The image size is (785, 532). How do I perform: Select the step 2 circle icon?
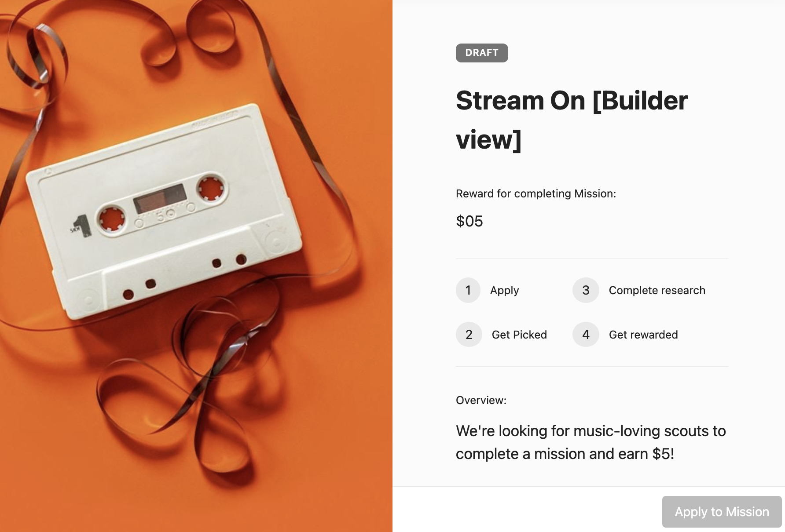click(x=469, y=335)
